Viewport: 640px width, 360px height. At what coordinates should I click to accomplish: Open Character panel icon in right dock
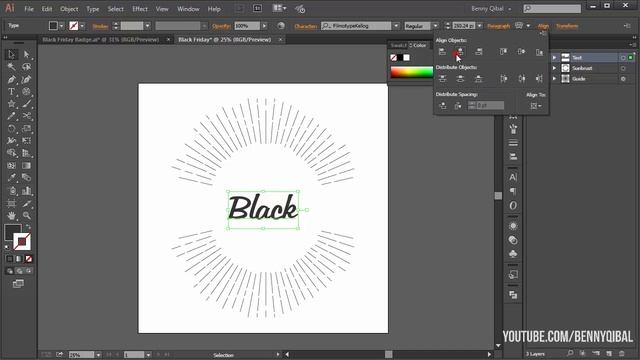click(x=513, y=177)
